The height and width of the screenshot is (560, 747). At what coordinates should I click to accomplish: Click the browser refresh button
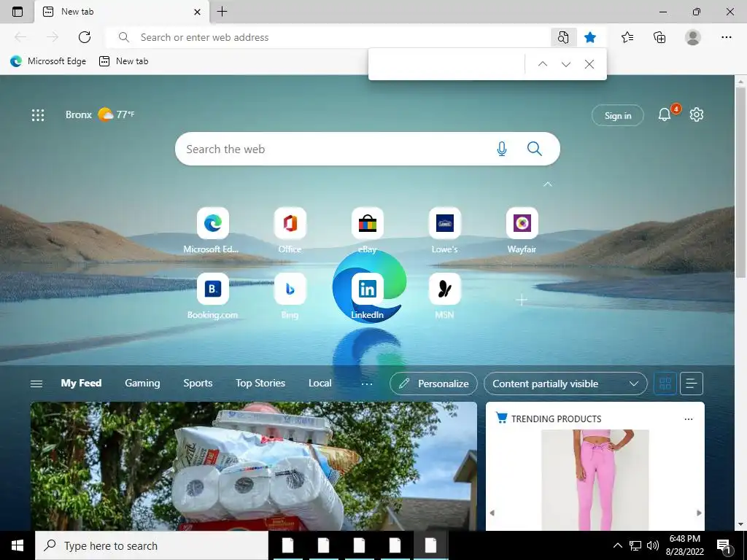click(x=85, y=37)
